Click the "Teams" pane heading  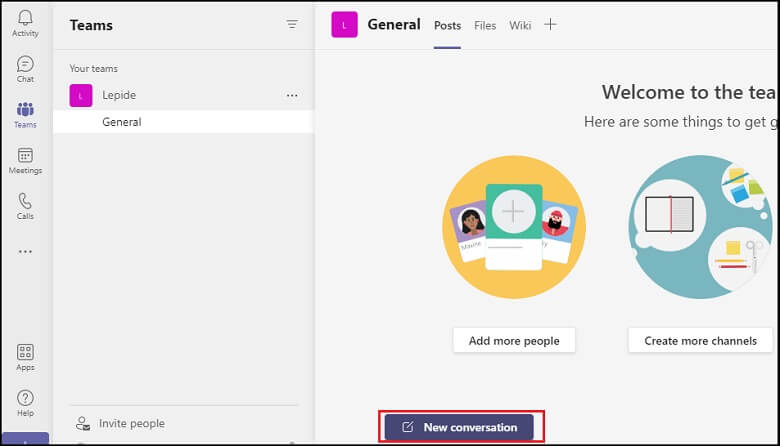click(91, 25)
